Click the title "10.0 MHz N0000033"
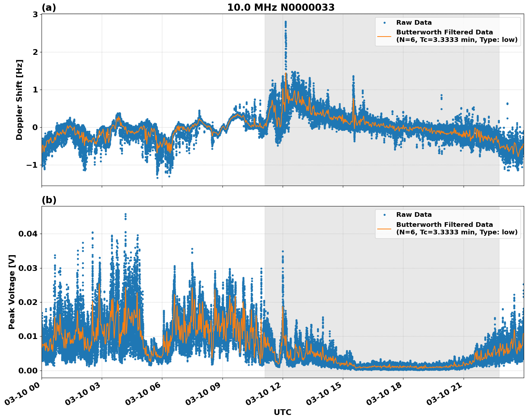Viewport: 527px width, 420px height. pos(282,7)
